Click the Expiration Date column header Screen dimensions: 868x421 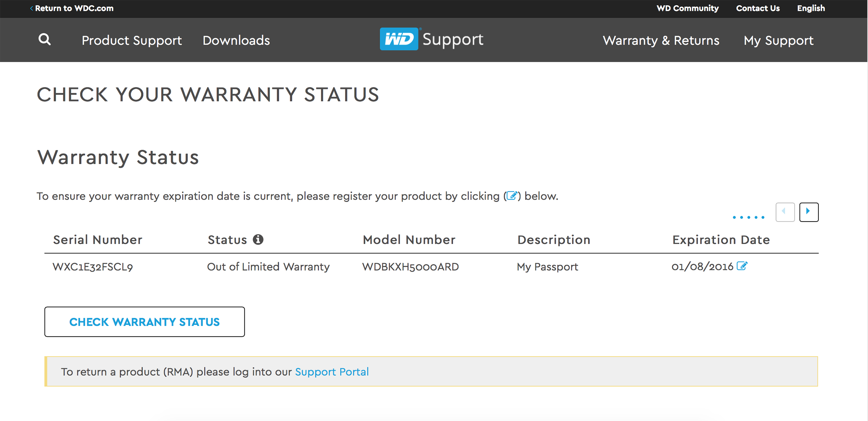[721, 240]
